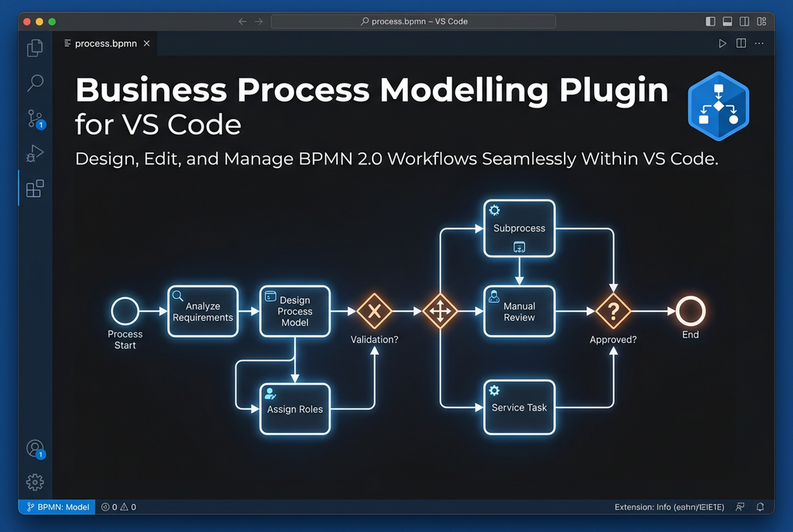This screenshot has width=793, height=532.
Task: Click the Process Start label
Action: 125,339
